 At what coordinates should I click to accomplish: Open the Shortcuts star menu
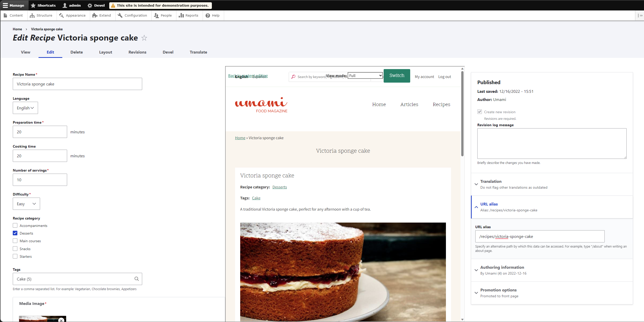(43, 5)
